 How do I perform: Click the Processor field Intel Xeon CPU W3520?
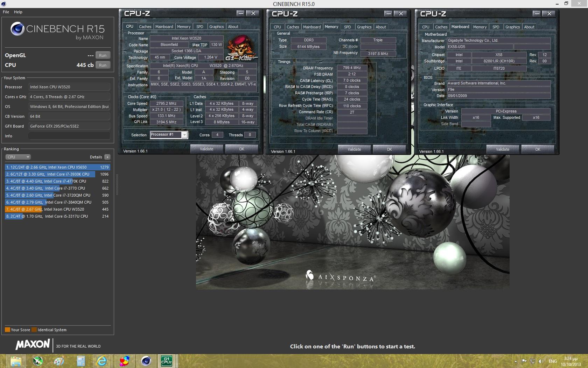click(x=69, y=87)
